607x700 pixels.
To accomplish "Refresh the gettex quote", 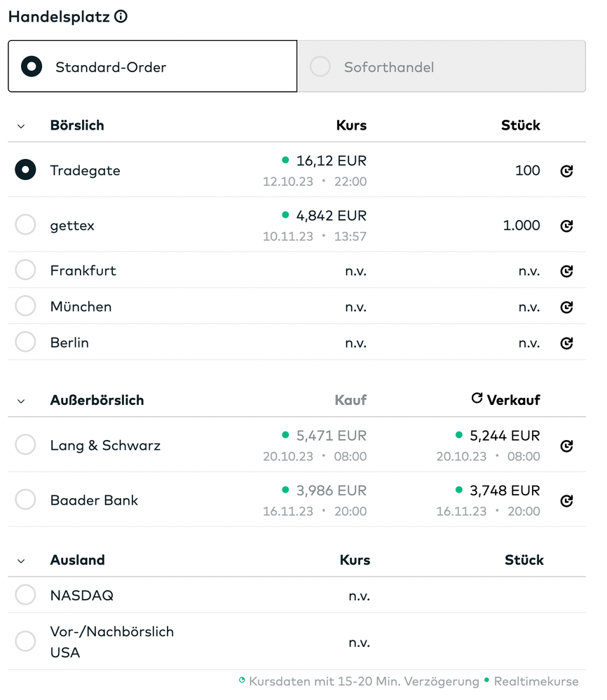I will tap(566, 226).
